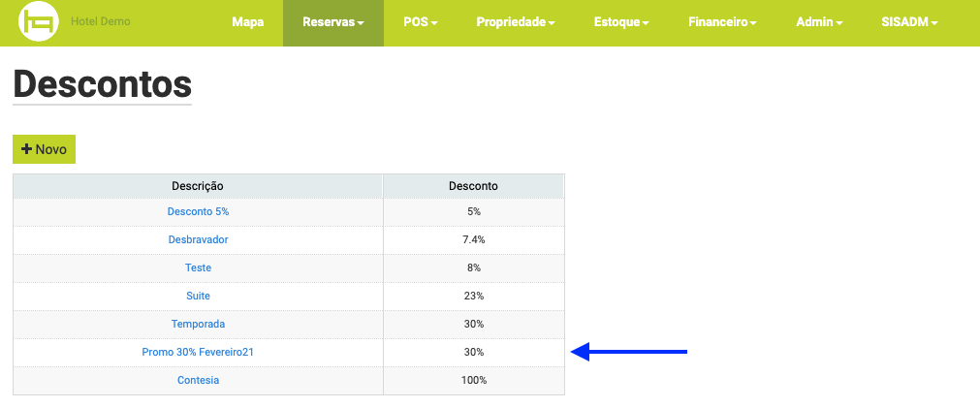This screenshot has height=408, width=980.
Task: Open the Contesia discount link
Action: [198, 381]
